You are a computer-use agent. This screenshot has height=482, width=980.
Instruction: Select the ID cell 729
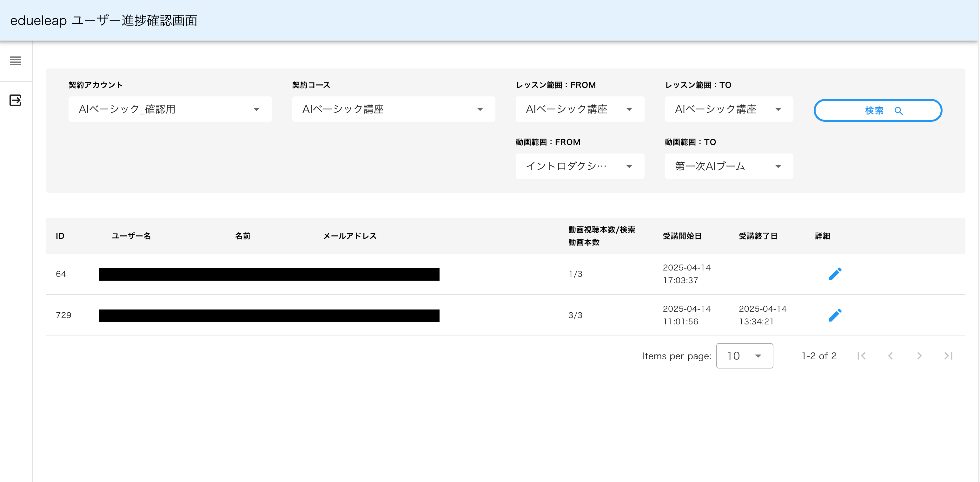pyautogui.click(x=63, y=315)
